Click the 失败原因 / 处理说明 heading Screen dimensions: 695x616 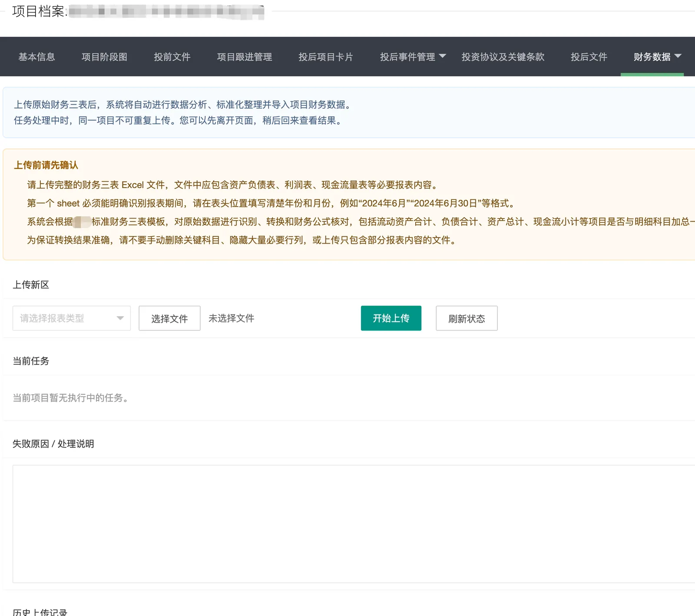point(53,444)
